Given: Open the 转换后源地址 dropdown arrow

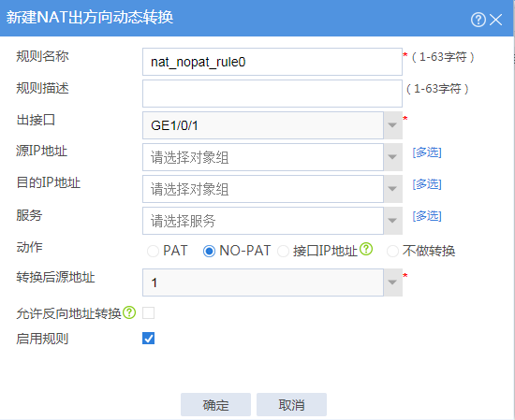Looking at the screenshot, I should click(x=392, y=282).
